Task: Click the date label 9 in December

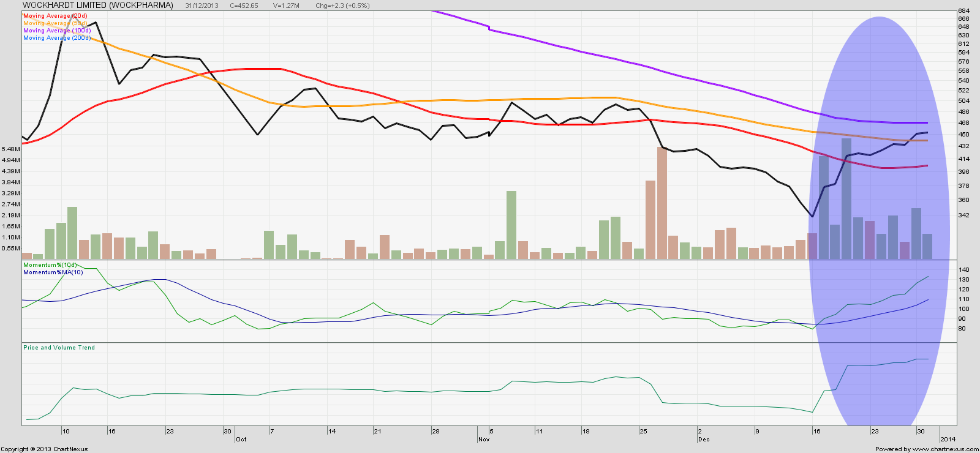Action: tap(758, 432)
